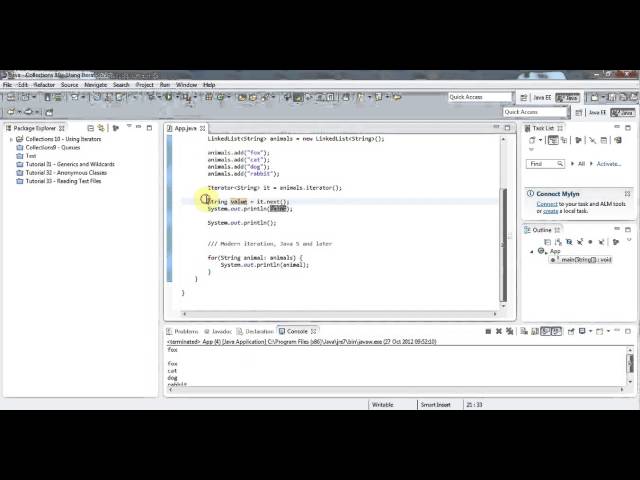This screenshot has height=480, width=640.
Task: Close the Connect Mylyn notice
Action: pos(627,193)
